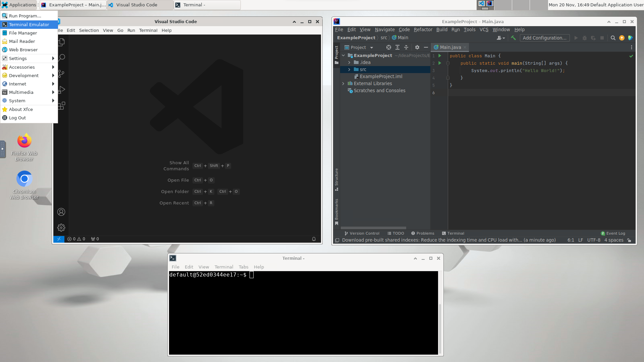Screen dimensions: 644x362
Task: Open Selection menu in VS Code
Action: point(89,30)
